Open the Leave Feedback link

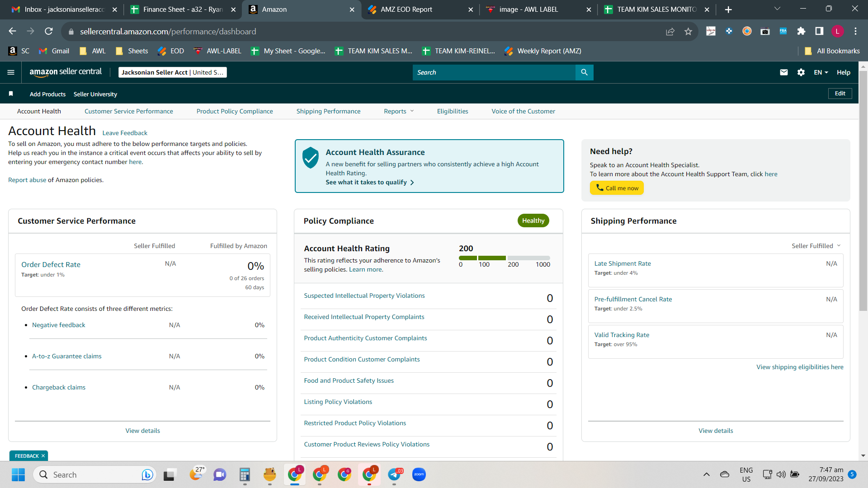[x=125, y=133]
